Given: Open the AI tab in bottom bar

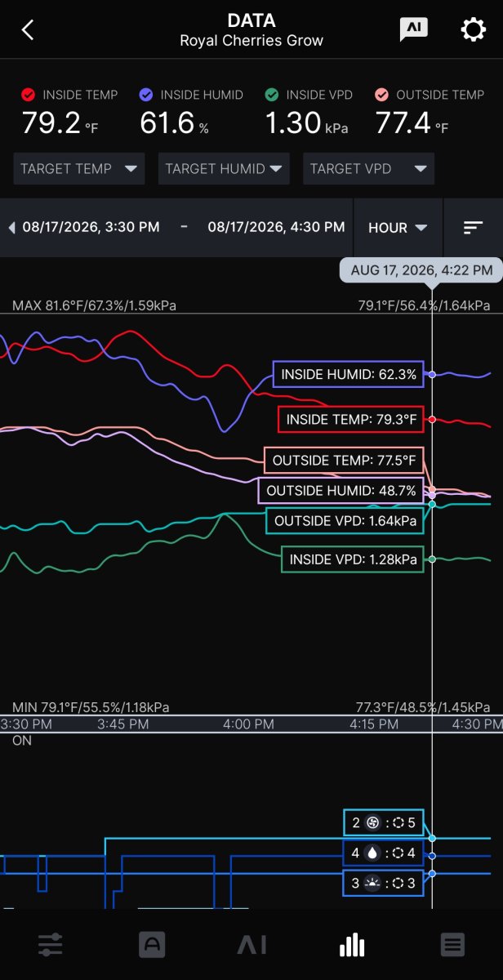Looking at the screenshot, I should (x=251, y=945).
